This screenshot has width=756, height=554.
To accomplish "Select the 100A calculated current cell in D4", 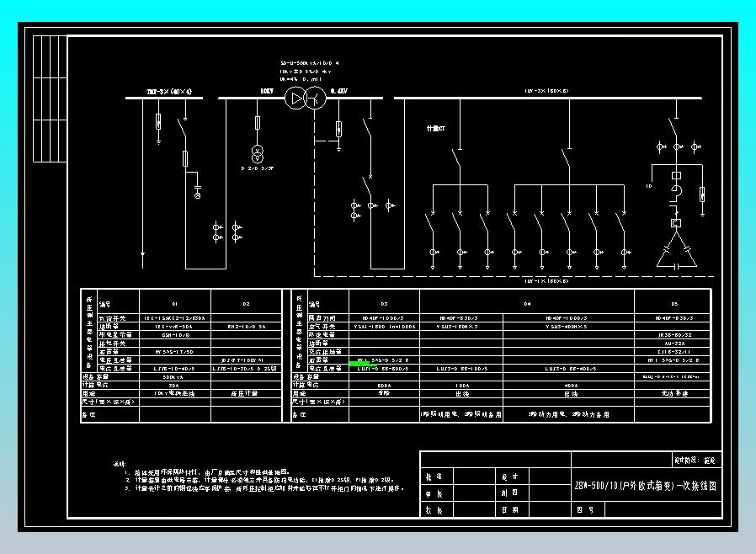I will [461, 386].
